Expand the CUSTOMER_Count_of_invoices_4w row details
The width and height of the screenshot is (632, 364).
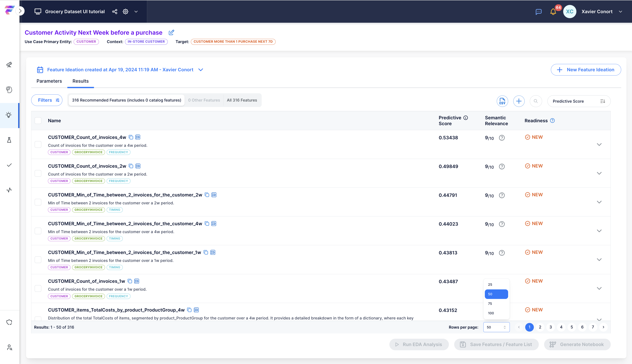tap(599, 144)
